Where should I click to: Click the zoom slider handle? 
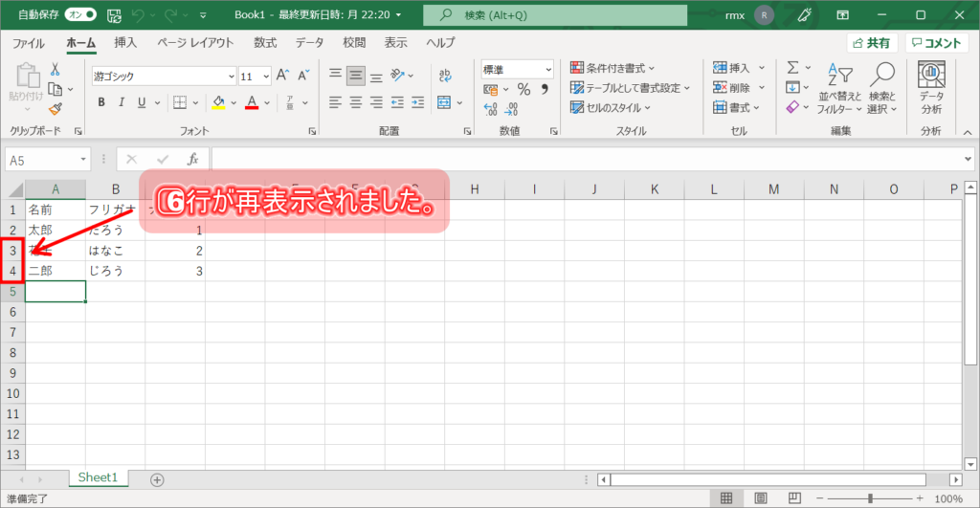click(869, 498)
